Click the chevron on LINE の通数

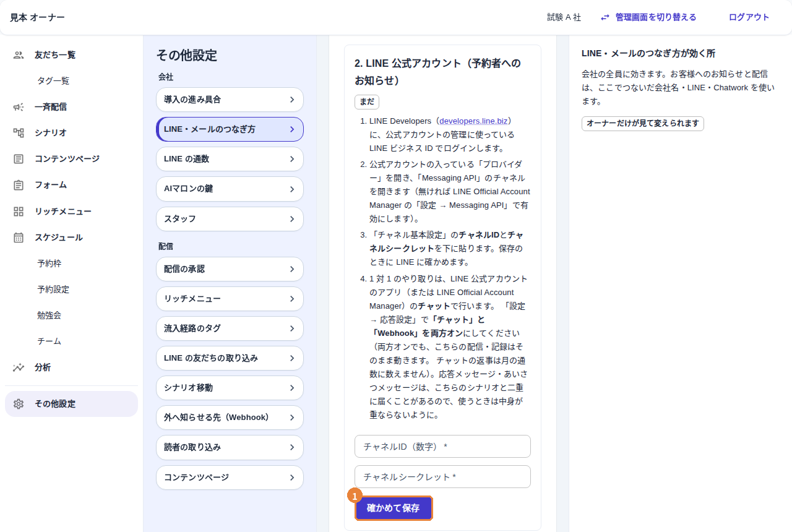(x=292, y=159)
